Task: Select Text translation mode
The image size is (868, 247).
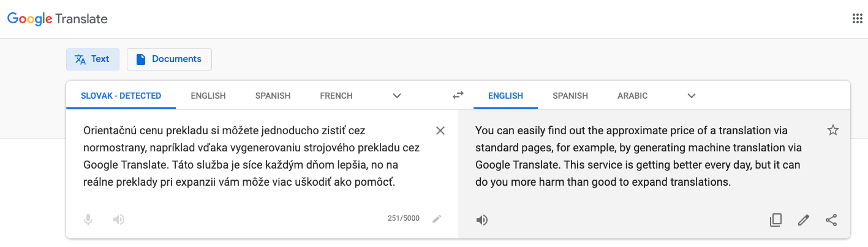Action: coord(92,59)
